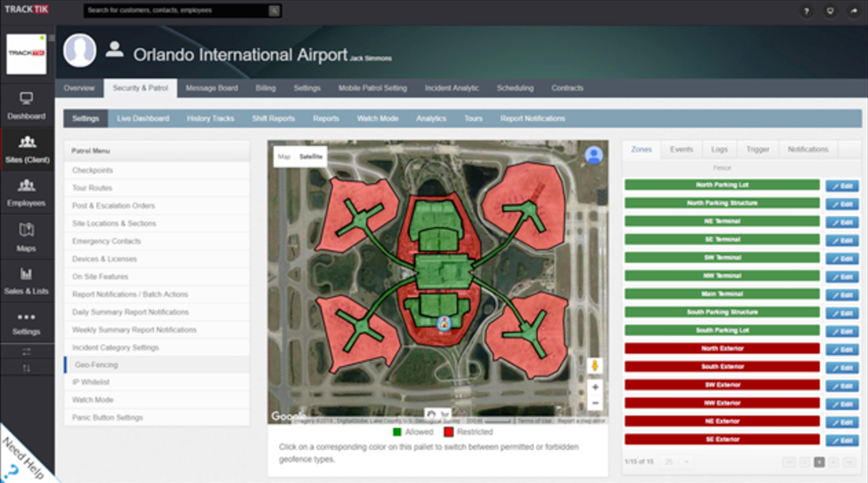Open the Notifications tab in the zones panel

tap(808, 149)
